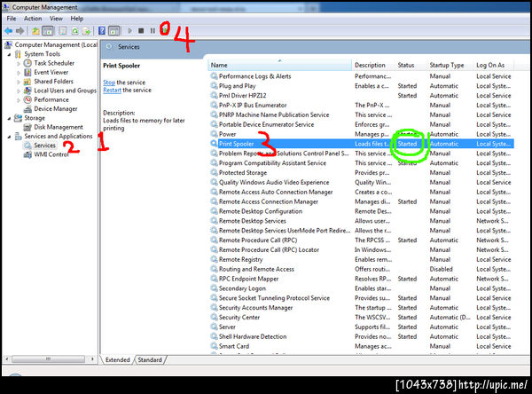
Task: Open the Action menu
Action: tap(33, 19)
